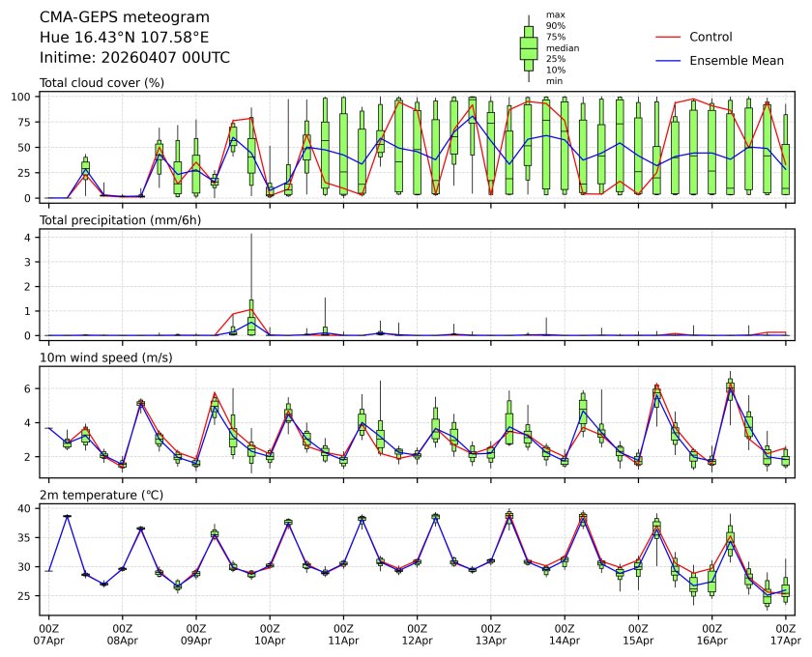Select the 10m wind speed (m/s) panel title
The width and height of the screenshot is (812, 657).
pos(108,358)
